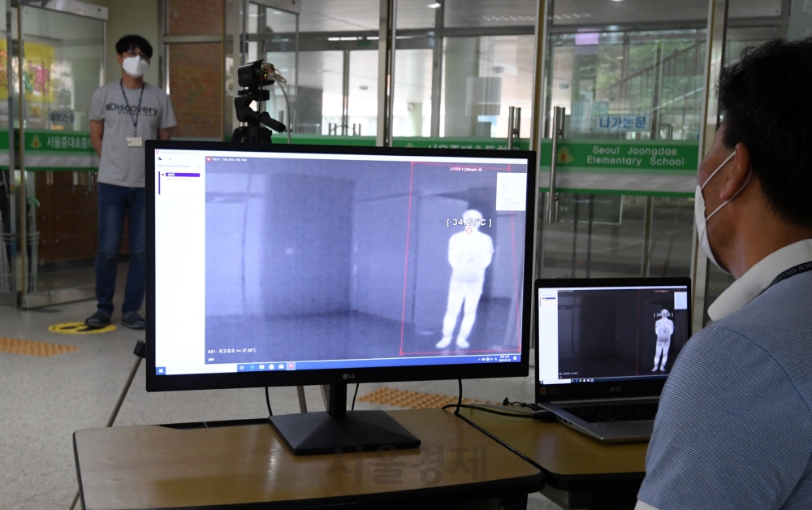This screenshot has height=510, width=812.
Task: Click the first toolbar icon above the channel panel
Action: click(160, 158)
